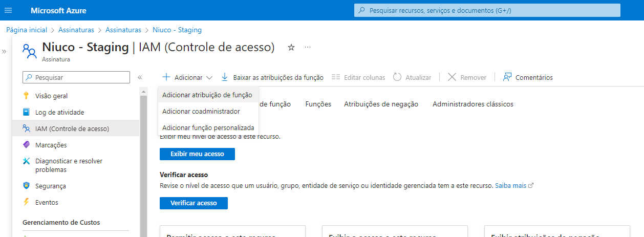This screenshot has width=644, height=237.
Task: Open the first Assinaturas breadcrumb
Action: pyautogui.click(x=77, y=30)
